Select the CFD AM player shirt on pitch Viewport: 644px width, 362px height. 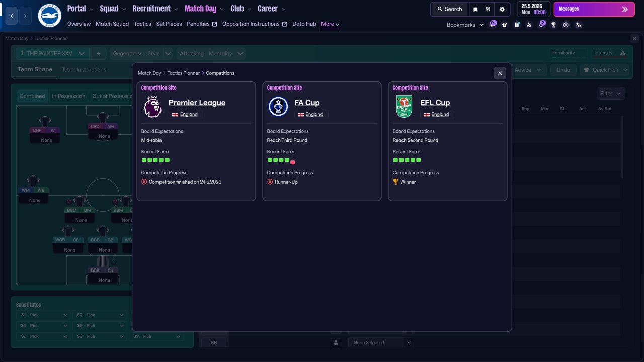103,117
